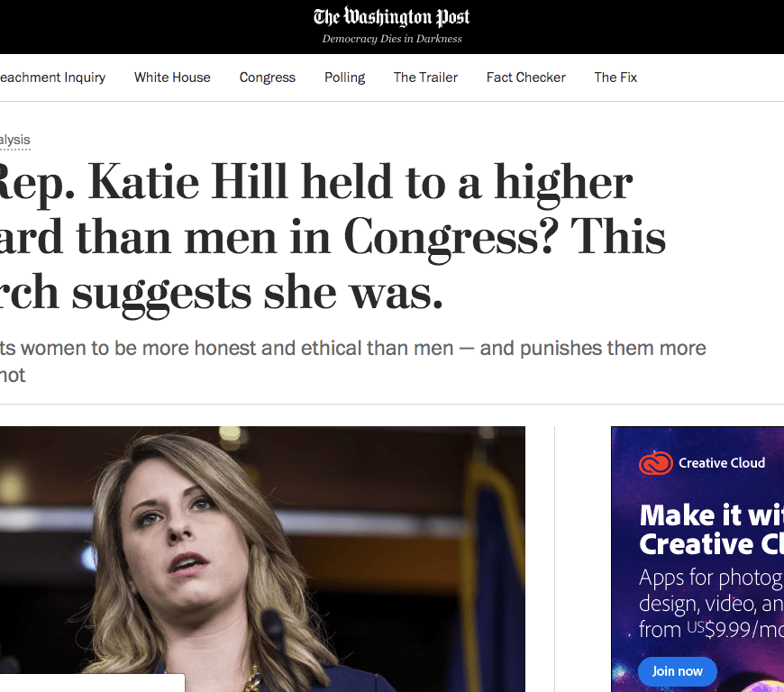Click the Washington Post logo
The height and width of the screenshot is (692, 784).
point(391,17)
